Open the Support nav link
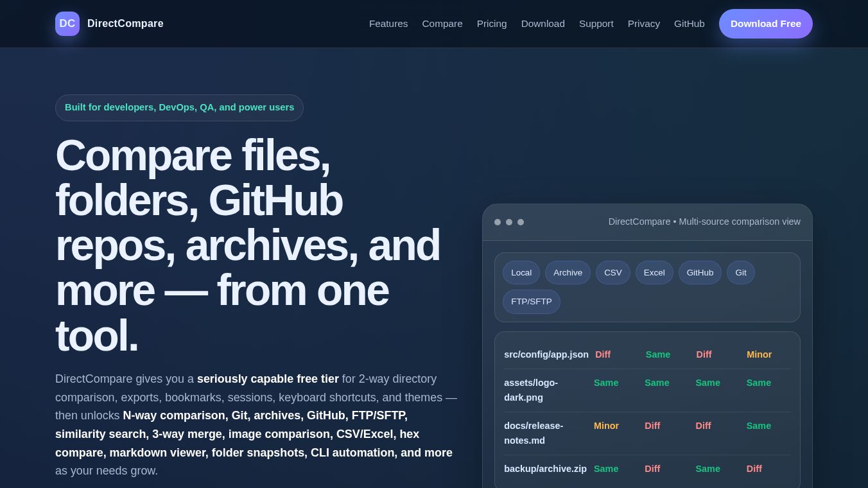Viewport: 868px width, 488px height. click(596, 24)
